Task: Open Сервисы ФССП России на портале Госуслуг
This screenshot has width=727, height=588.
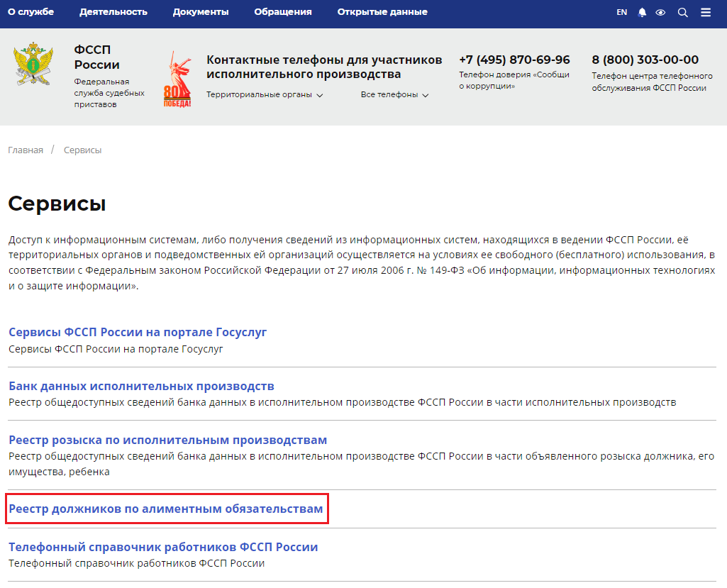Action: (x=138, y=332)
